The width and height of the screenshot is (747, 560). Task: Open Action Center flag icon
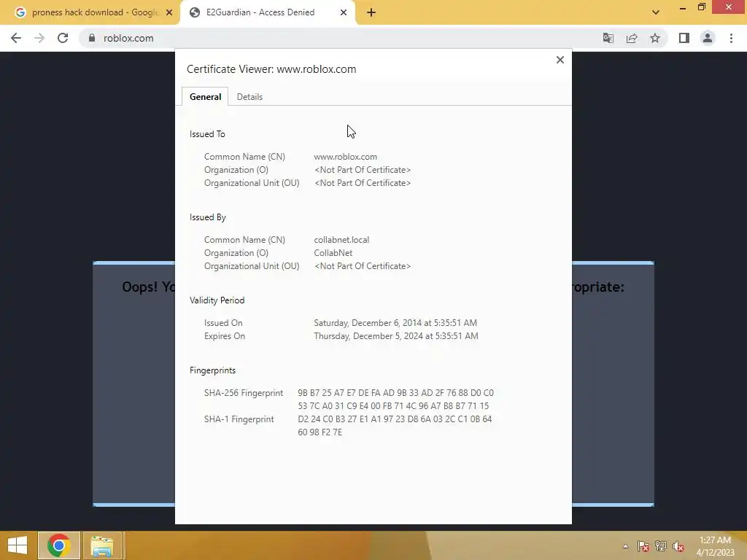[643, 545]
